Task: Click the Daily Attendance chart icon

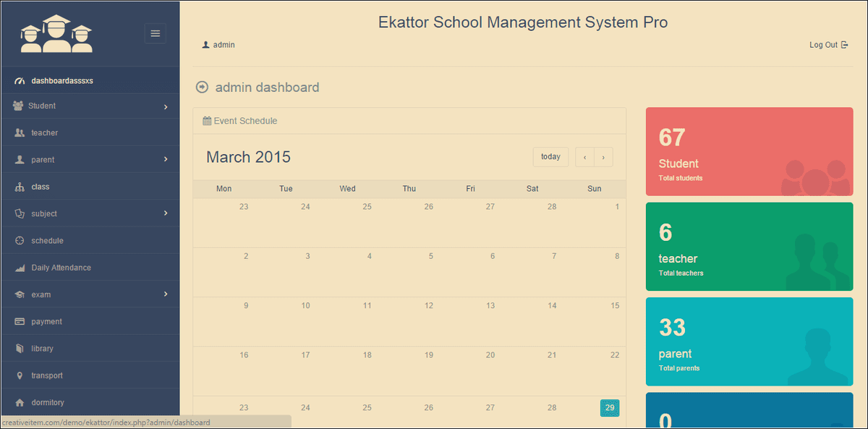Action: click(x=20, y=268)
